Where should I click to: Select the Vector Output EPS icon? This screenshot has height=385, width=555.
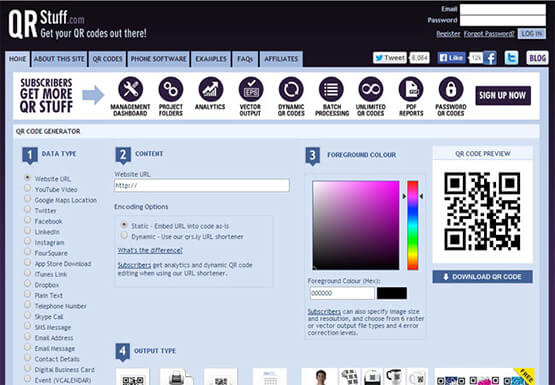point(251,89)
